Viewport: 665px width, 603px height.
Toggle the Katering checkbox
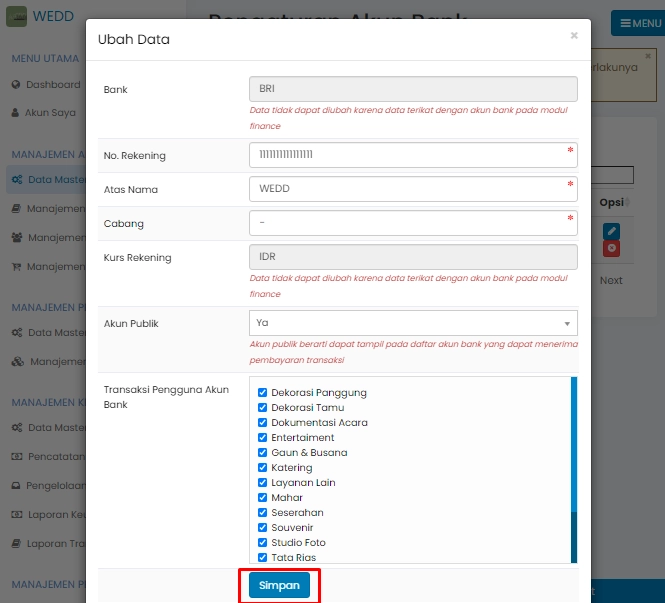pyautogui.click(x=263, y=468)
